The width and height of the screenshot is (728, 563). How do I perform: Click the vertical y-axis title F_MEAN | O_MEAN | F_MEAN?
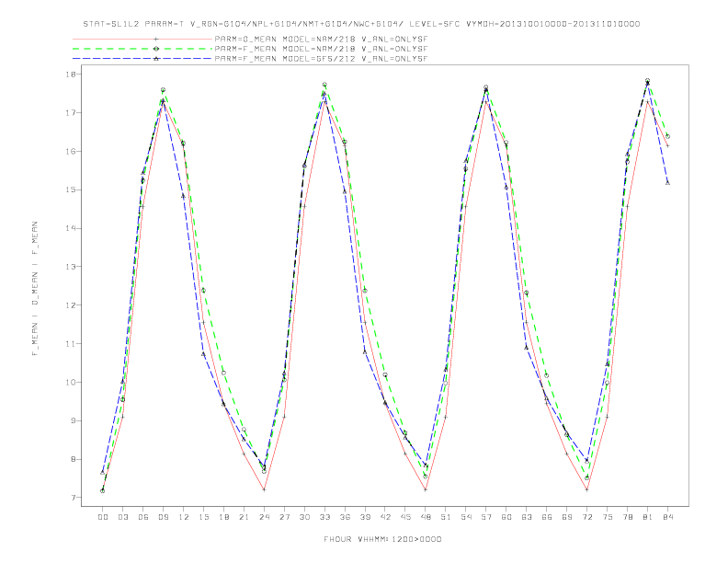(35, 289)
